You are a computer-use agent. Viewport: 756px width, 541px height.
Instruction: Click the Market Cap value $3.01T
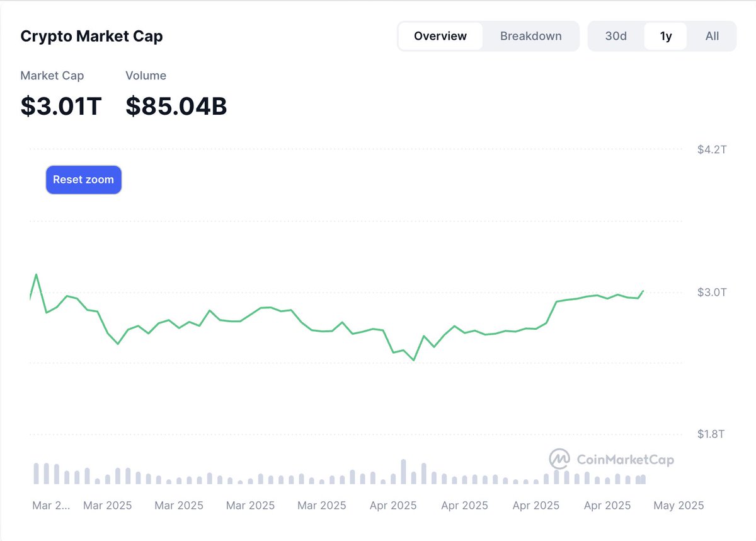click(x=60, y=106)
